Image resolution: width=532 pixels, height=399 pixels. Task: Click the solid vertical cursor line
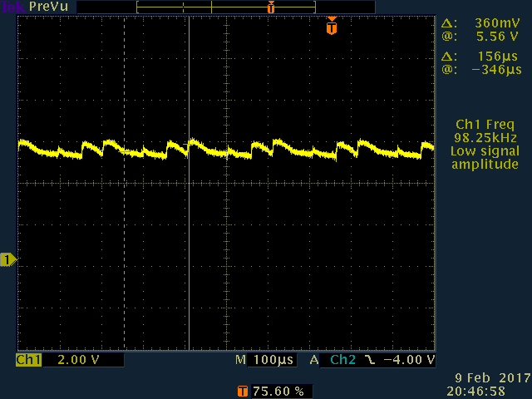tap(189, 183)
